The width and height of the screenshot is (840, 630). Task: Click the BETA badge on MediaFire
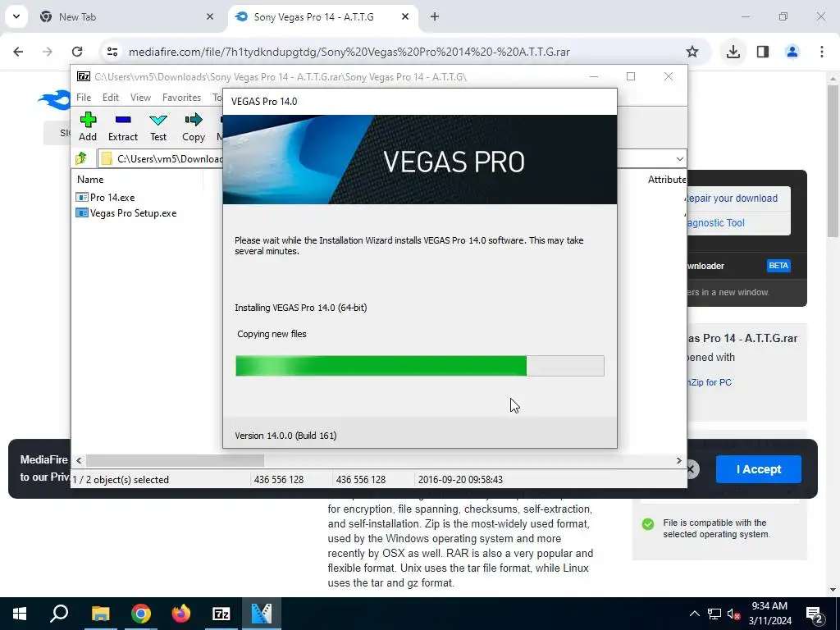point(778,266)
